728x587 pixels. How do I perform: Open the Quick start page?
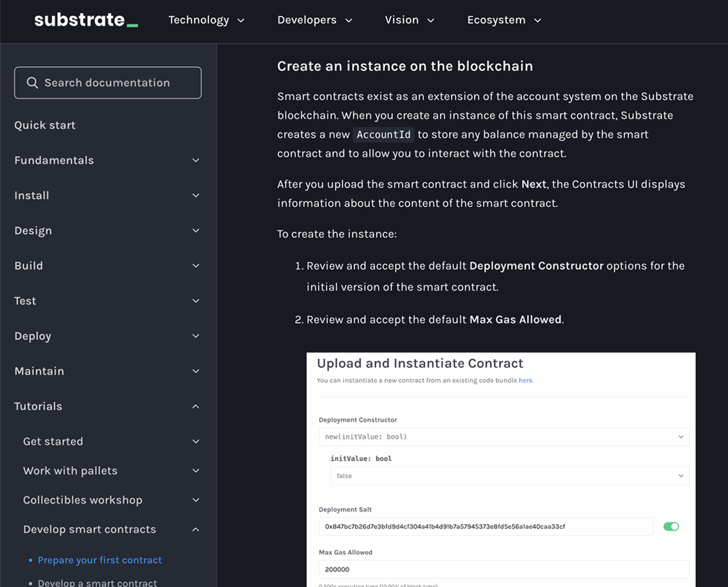tap(45, 125)
